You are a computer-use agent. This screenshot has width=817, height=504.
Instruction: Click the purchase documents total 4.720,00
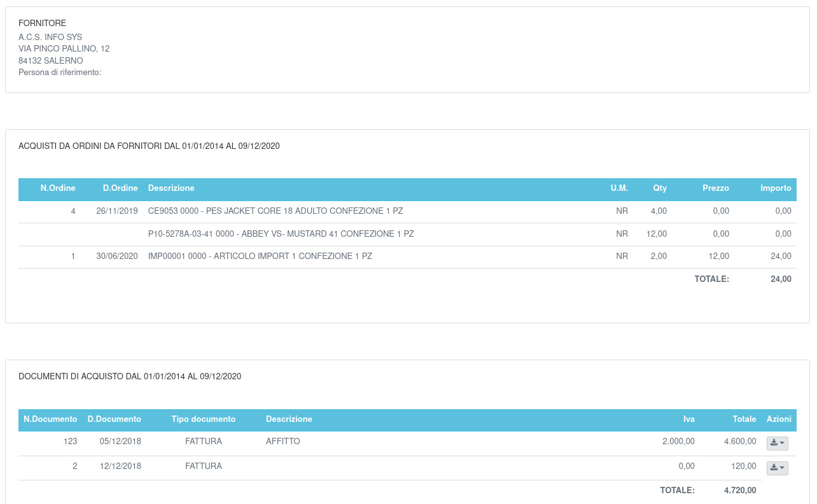pyautogui.click(x=740, y=491)
